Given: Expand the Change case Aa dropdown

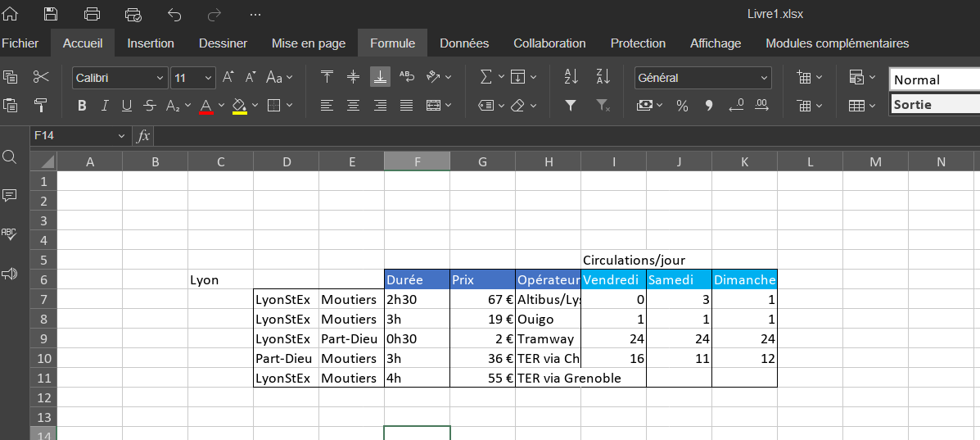Looking at the screenshot, I should (x=289, y=78).
